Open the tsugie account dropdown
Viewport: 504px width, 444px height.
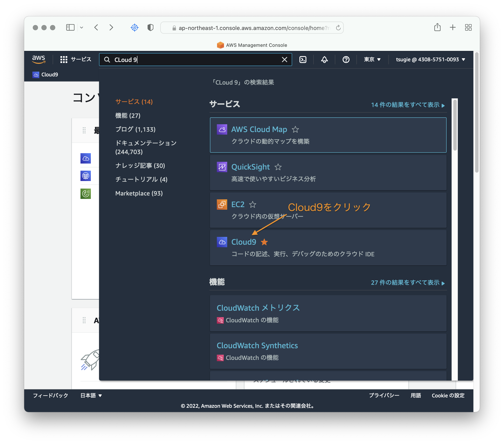tap(430, 59)
